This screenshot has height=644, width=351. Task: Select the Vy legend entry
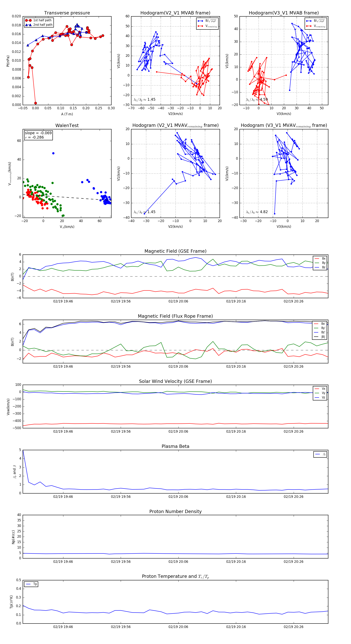point(320,393)
